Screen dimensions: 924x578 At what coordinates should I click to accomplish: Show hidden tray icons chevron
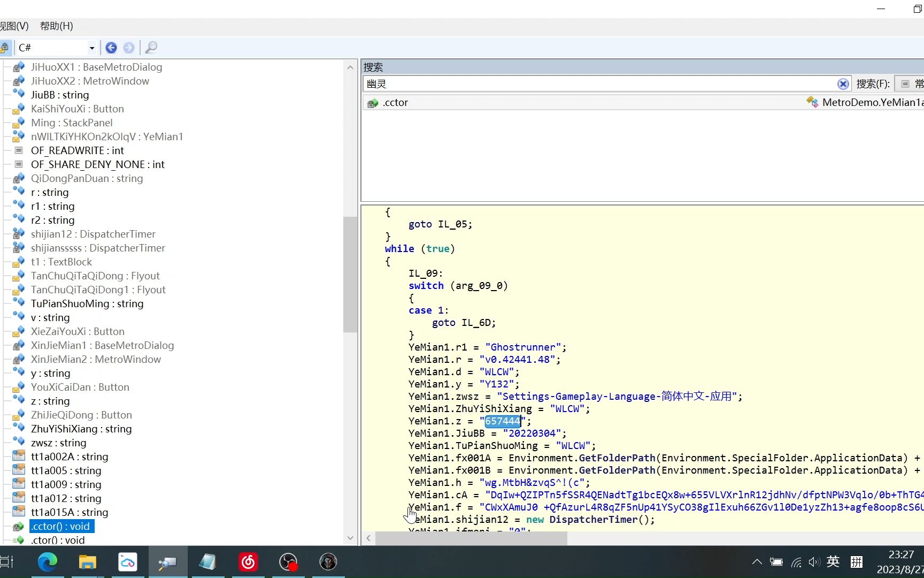pos(757,562)
